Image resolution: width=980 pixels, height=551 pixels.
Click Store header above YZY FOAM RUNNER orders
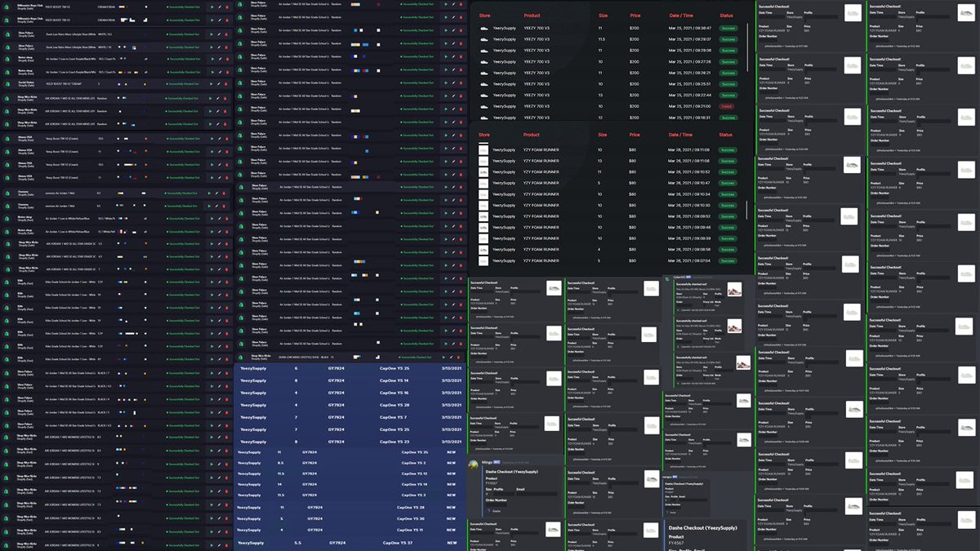484,135
